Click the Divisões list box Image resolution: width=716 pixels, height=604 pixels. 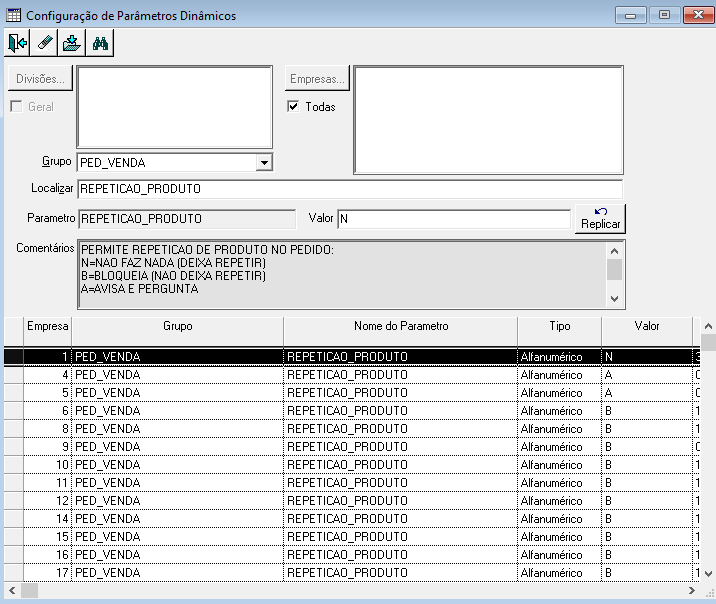click(174, 107)
